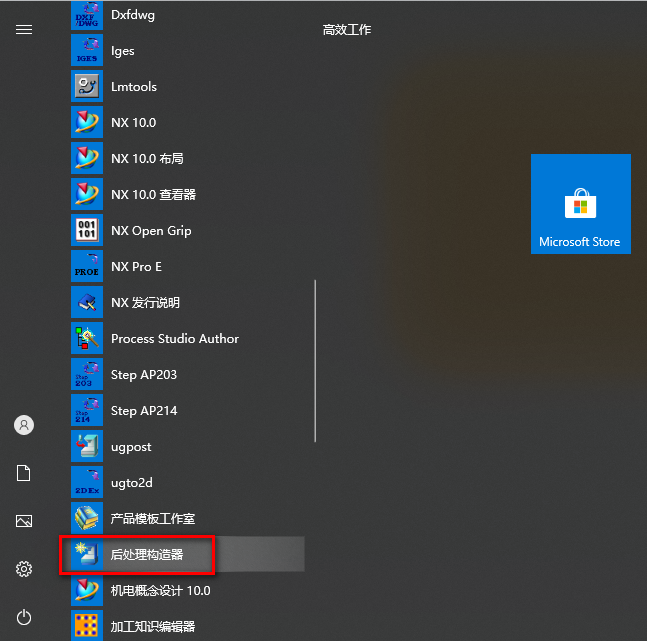
Task: Open NX 10.0 查看器 entry
Action: point(153,195)
